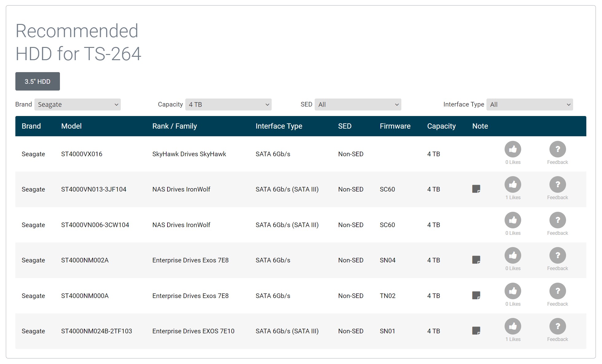Click the firmware value TN02

[x=388, y=296]
